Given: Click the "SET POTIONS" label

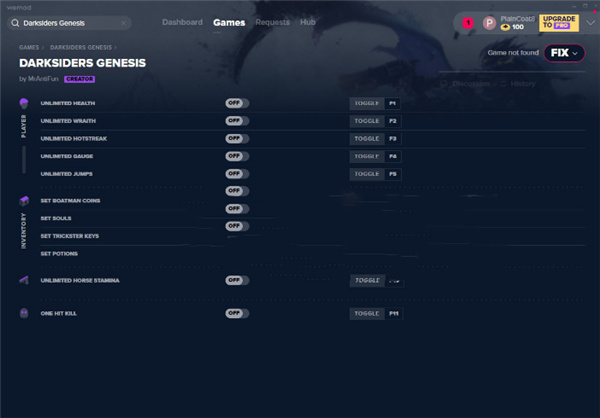Looking at the screenshot, I should pyautogui.click(x=59, y=254).
